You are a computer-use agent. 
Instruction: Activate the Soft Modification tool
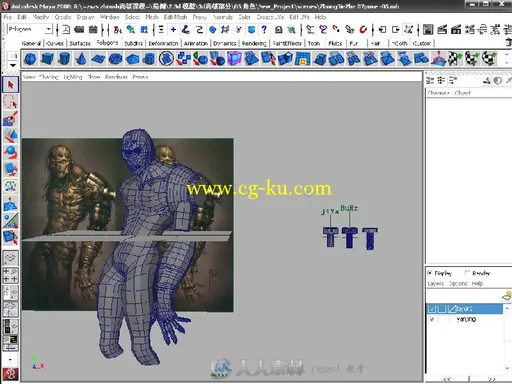coord(10,203)
